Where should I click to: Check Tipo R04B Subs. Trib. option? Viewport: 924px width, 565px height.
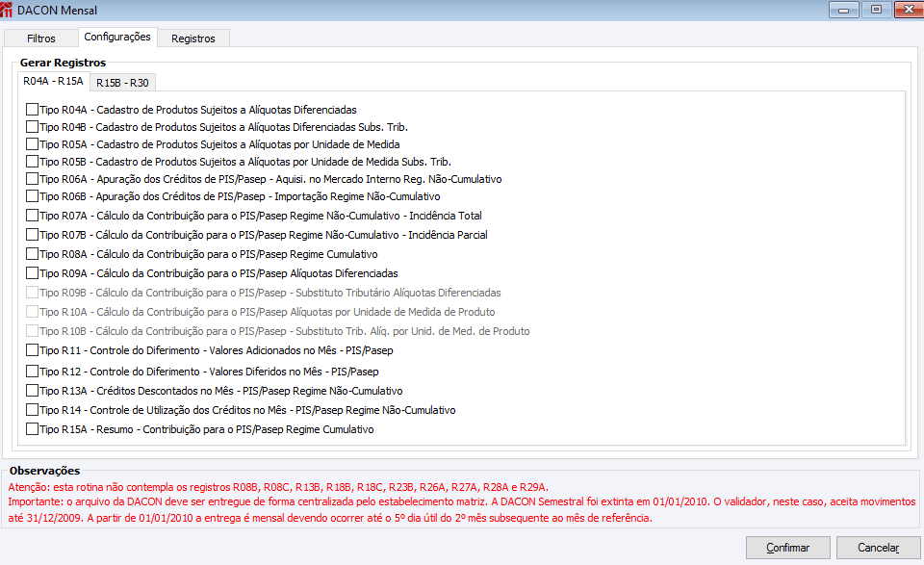[x=33, y=127]
